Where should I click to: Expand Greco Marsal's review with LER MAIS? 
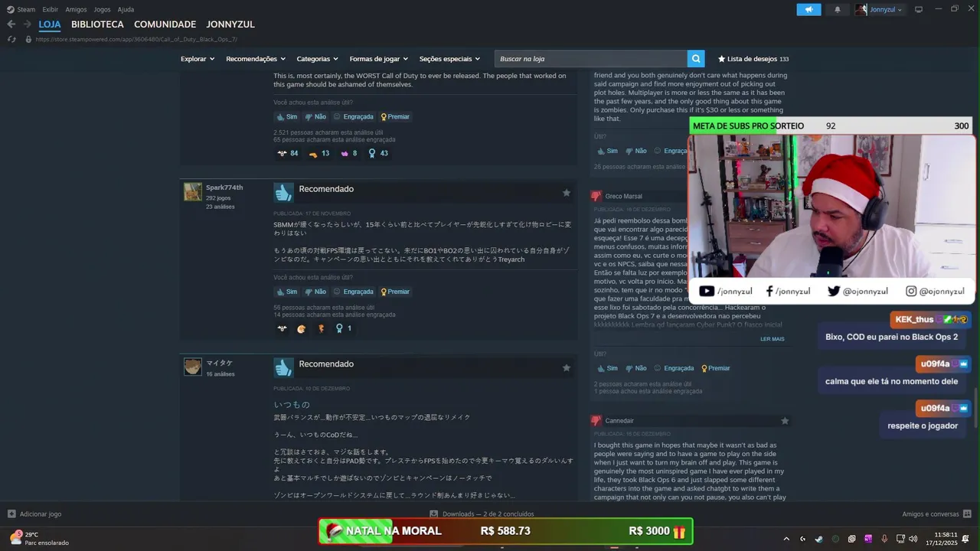(x=772, y=339)
